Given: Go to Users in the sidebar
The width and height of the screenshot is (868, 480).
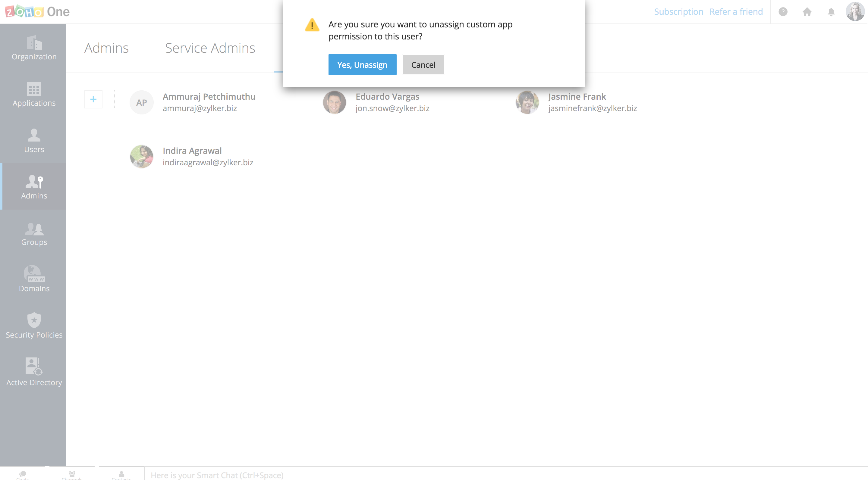Looking at the screenshot, I should [34, 141].
